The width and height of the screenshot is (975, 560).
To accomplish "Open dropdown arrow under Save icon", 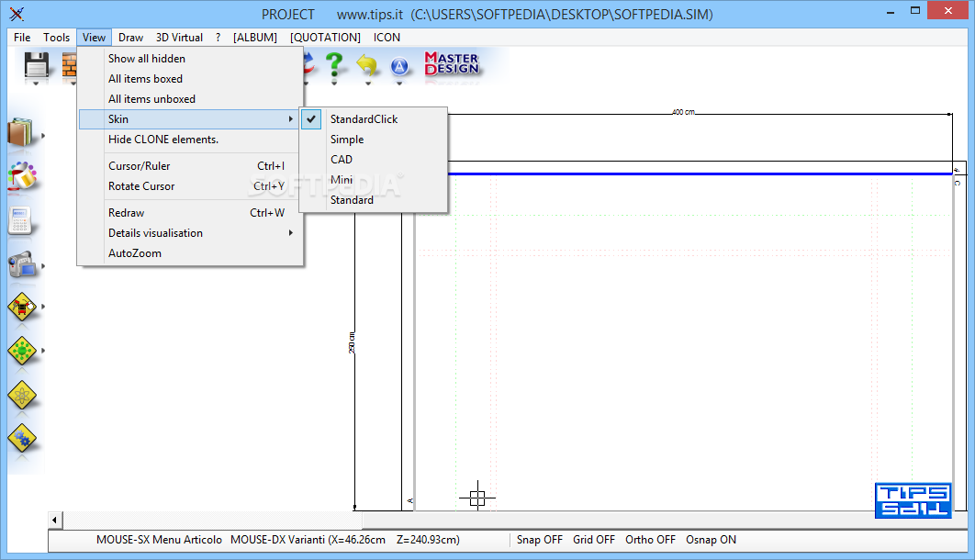I will pyautogui.click(x=36, y=84).
